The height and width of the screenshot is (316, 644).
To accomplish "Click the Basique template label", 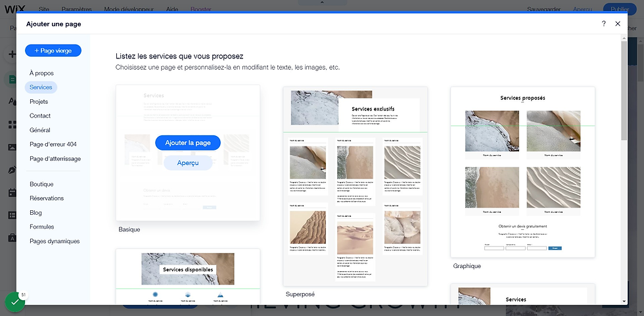I will point(129,229).
